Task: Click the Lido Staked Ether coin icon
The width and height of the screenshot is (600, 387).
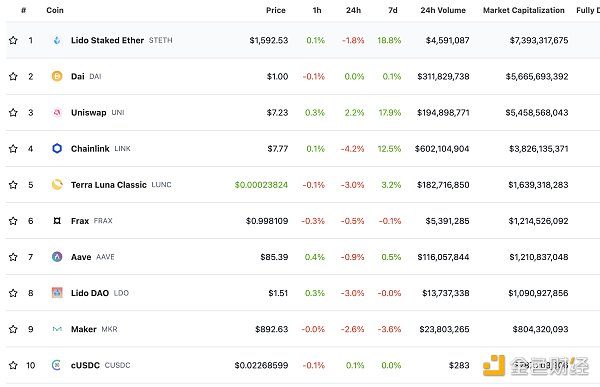Action: click(57, 40)
